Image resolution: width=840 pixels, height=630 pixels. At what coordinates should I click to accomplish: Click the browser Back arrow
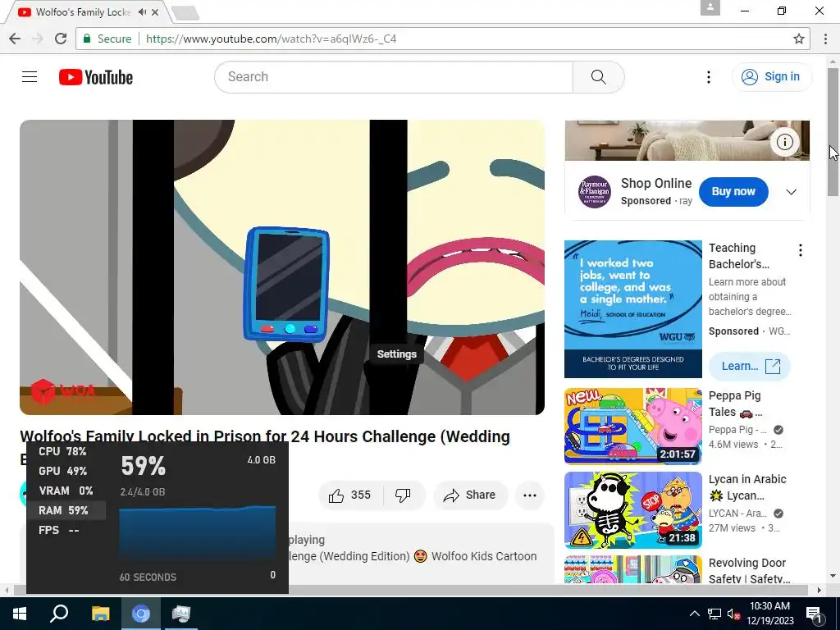tap(15, 39)
